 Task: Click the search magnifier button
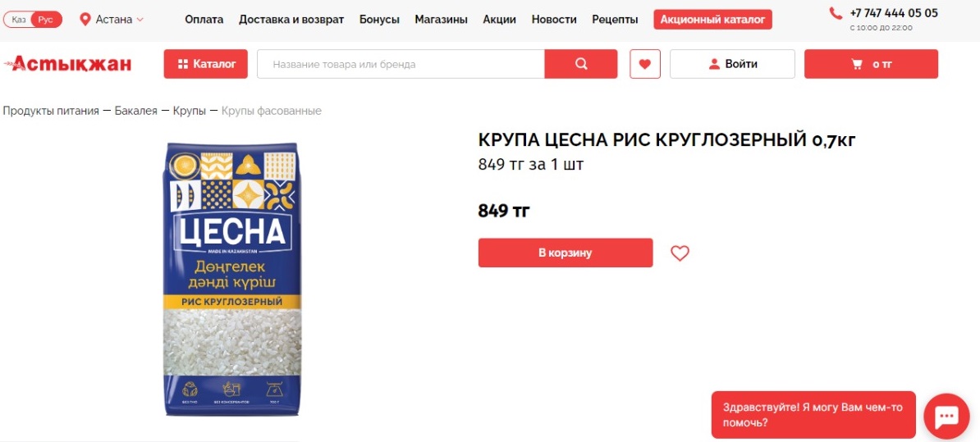pyautogui.click(x=580, y=64)
